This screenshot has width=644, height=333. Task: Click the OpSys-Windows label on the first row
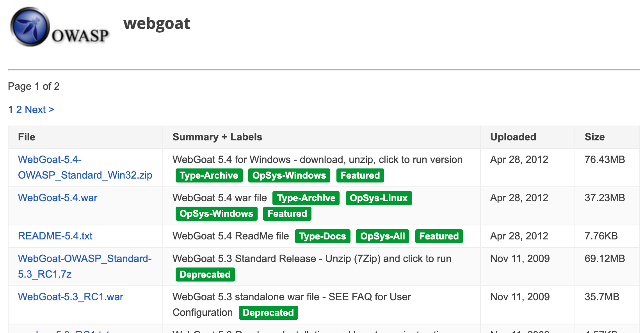click(289, 175)
